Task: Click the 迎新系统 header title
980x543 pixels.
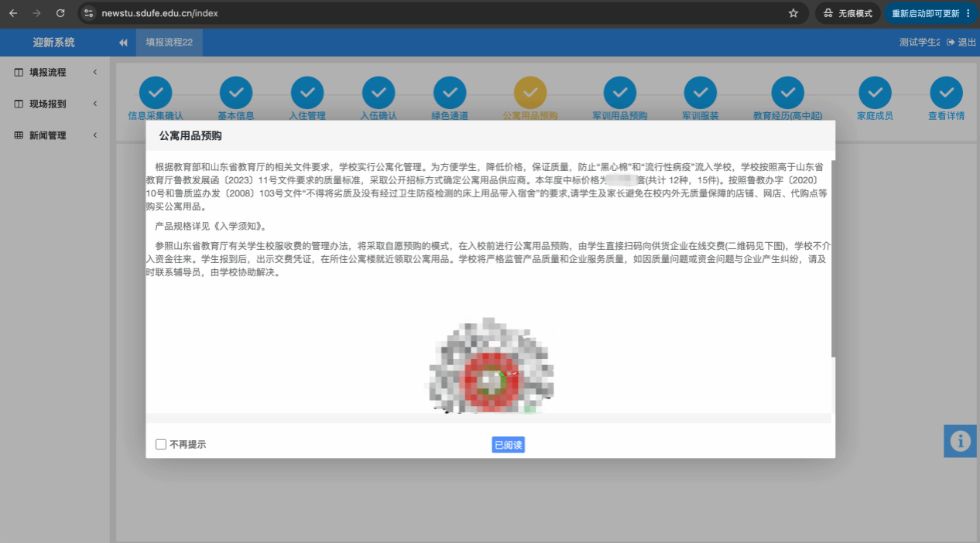Action: (54, 43)
